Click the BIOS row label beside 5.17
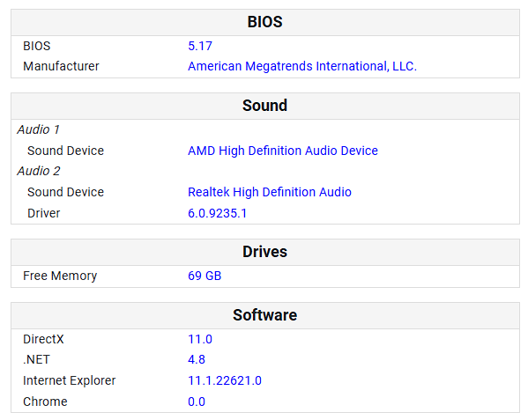 point(37,46)
